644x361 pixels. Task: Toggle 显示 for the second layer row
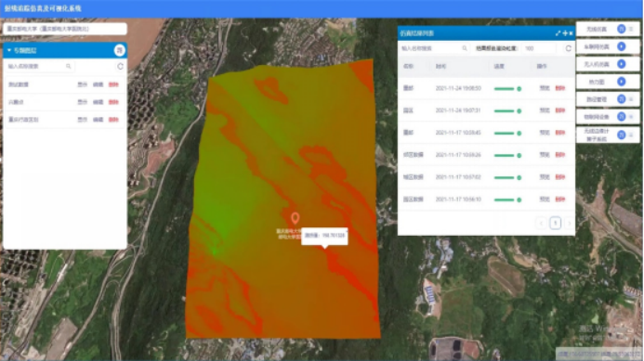pyautogui.click(x=83, y=102)
